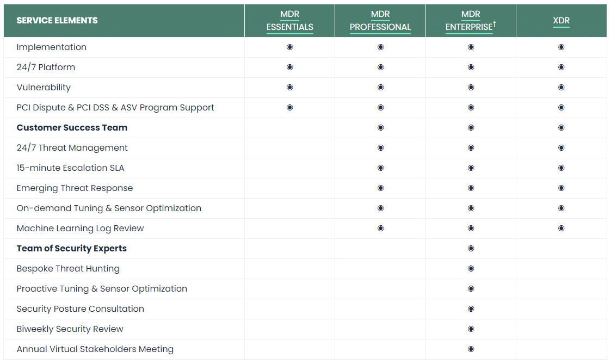The width and height of the screenshot is (611, 364).
Task: Select the On-demand Tuning & Sensor Optimization label
Action: point(109,208)
